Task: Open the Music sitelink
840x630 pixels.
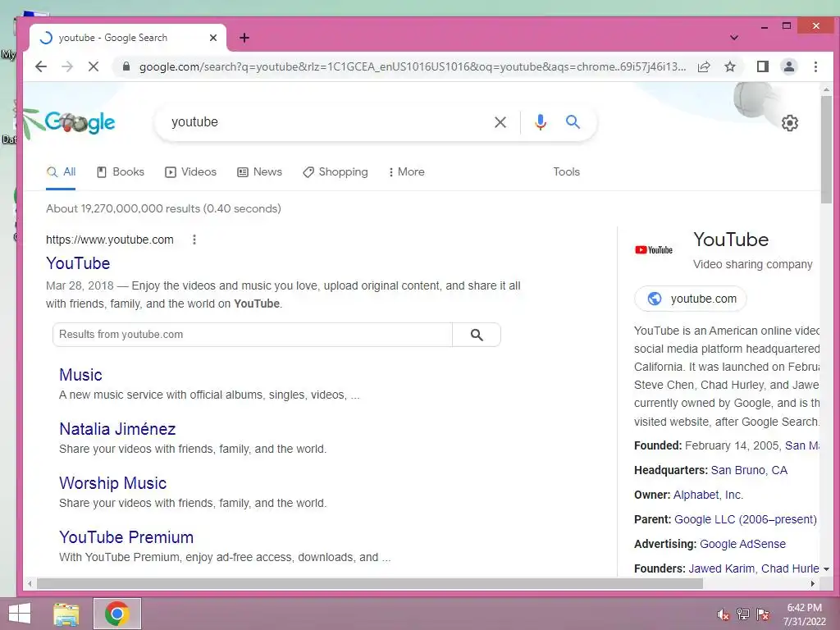Action: point(80,375)
